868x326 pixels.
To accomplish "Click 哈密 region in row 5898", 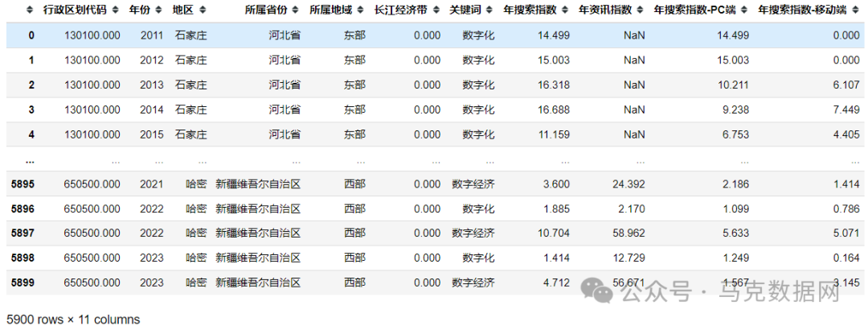I will tap(197, 258).
